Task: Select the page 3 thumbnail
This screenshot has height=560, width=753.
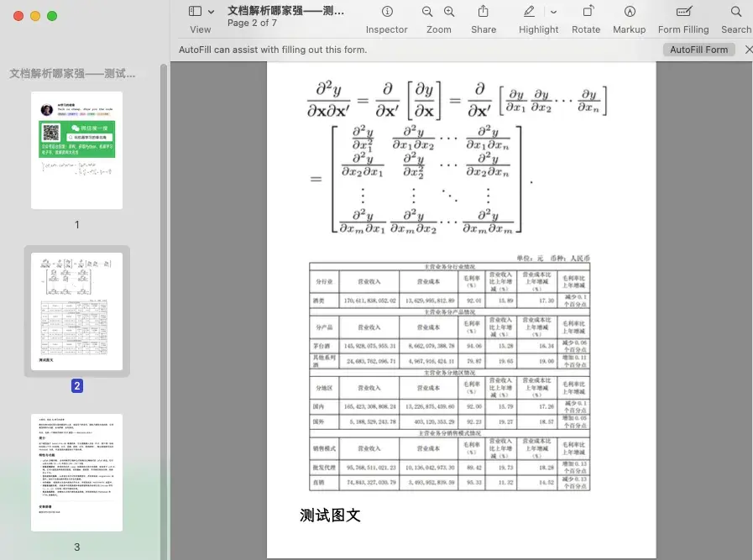Action: point(76,472)
